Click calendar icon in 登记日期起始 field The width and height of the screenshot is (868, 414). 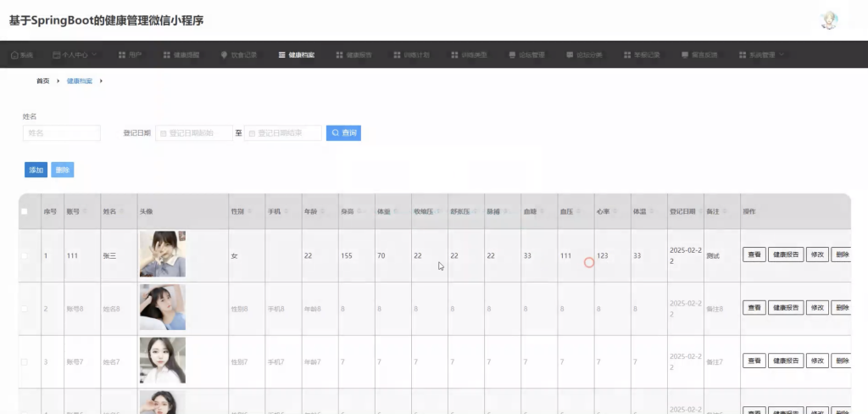click(164, 133)
